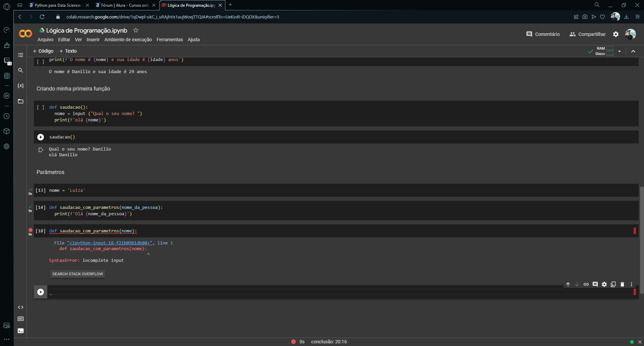644x346 pixels.
Task: Click SEARCH STACK OVERFLOW button
Action: [77, 274]
